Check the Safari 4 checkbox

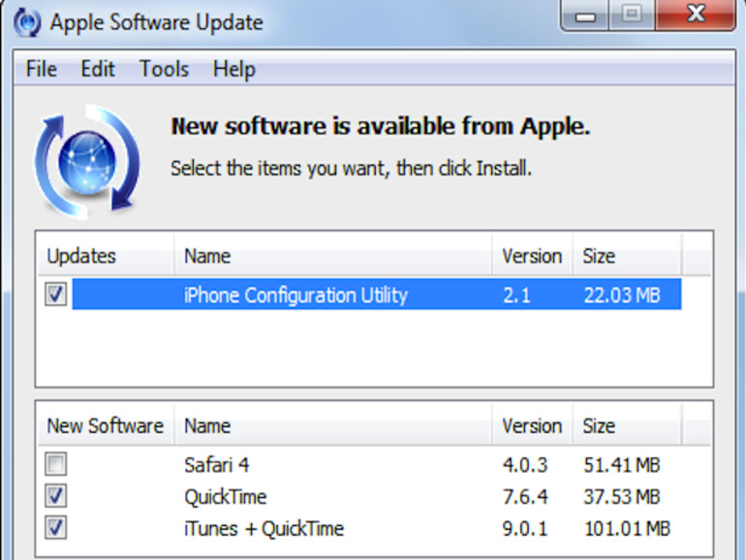click(55, 464)
